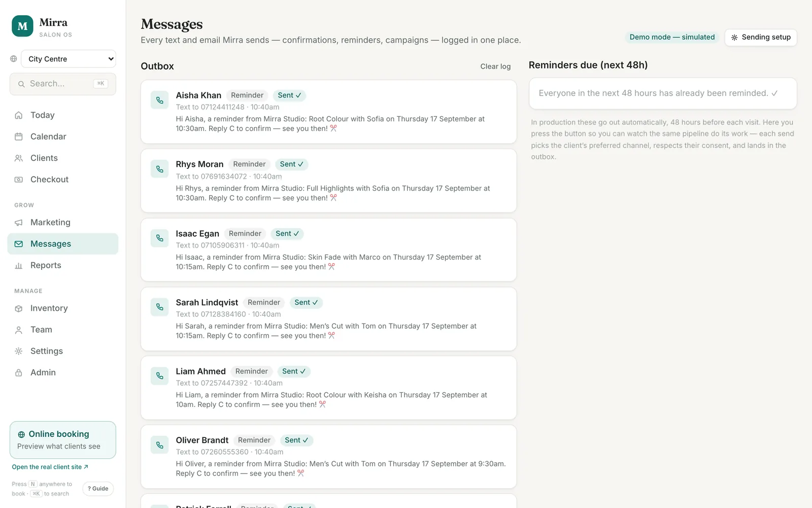Open the Calendar page
This screenshot has height=508, width=812.
click(x=63, y=137)
